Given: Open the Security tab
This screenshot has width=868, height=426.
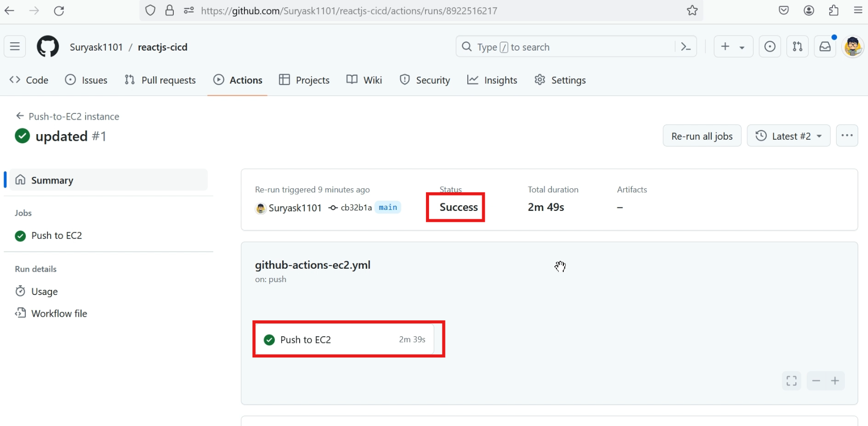Looking at the screenshot, I should point(425,80).
